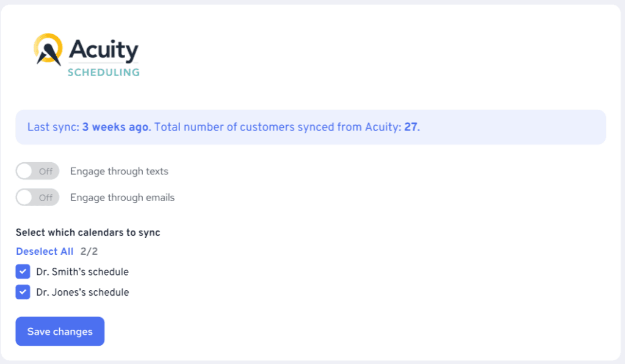Select the "Engage through emails" label
The height and width of the screenshot is (364, 625).
point(122,198)
